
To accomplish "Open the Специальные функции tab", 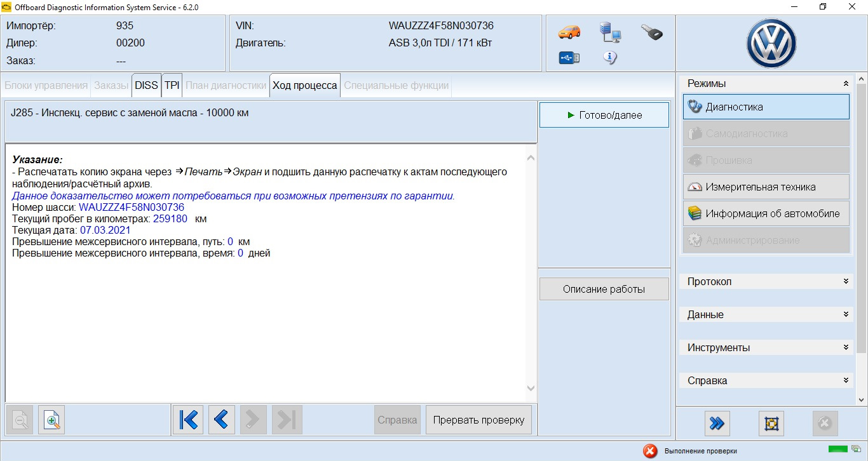I will coord(397,85).
